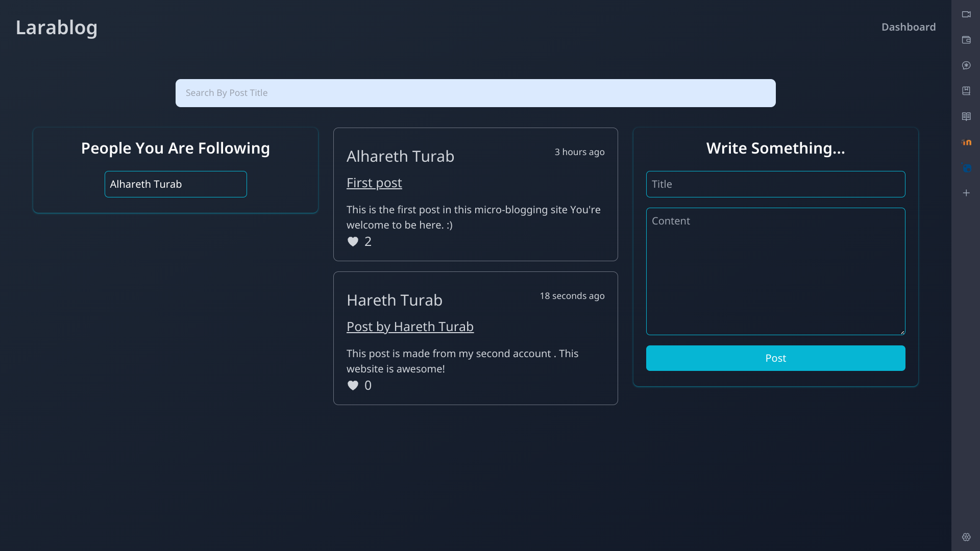
Task: Open 'Post by Hareth Turab' link
Action: [410, 327]
